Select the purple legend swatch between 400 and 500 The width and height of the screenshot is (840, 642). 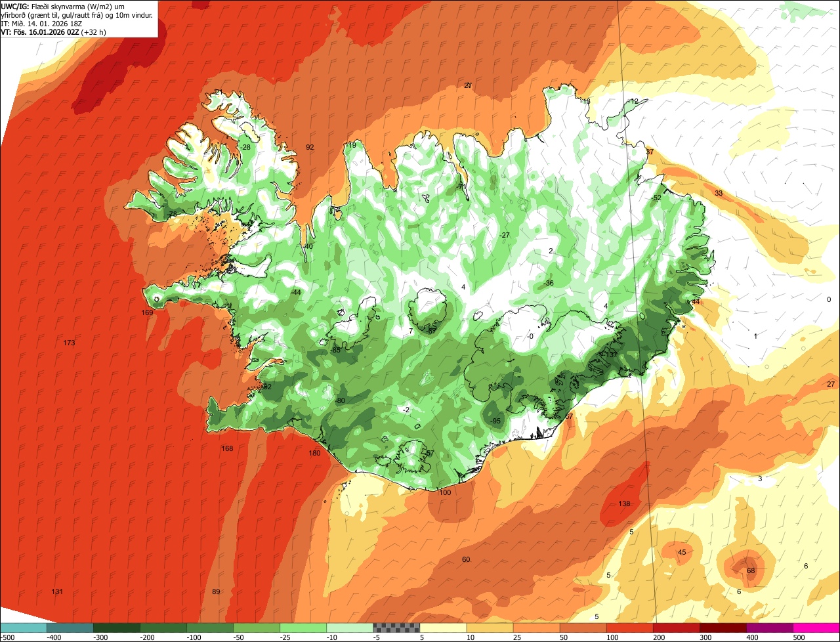tap(770, 628)
